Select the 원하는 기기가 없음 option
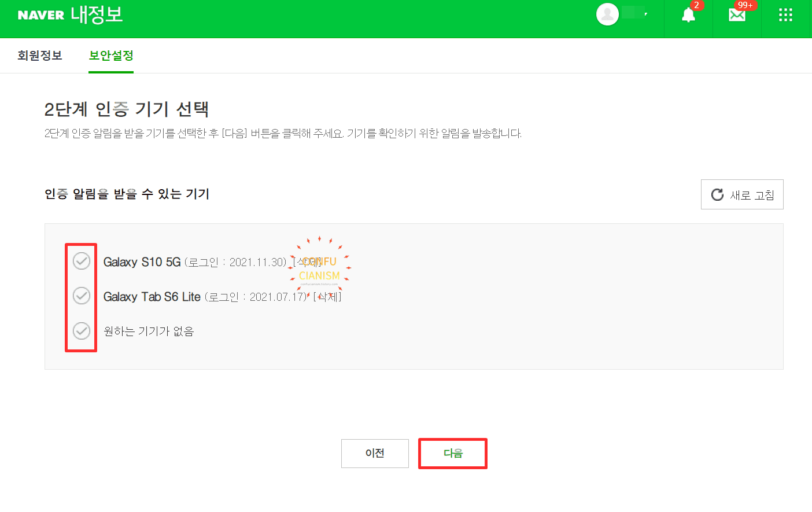 click(82, 331)
